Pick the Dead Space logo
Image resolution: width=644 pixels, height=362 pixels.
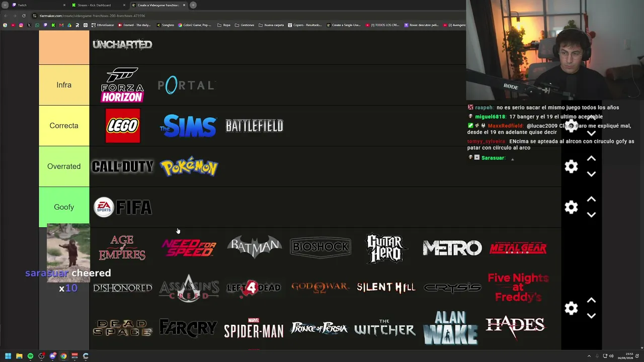122,328
